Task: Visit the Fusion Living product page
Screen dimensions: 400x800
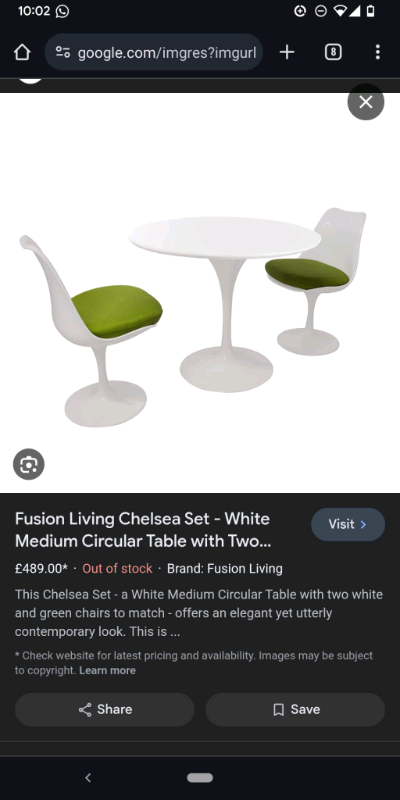Action: click(348, 524)
